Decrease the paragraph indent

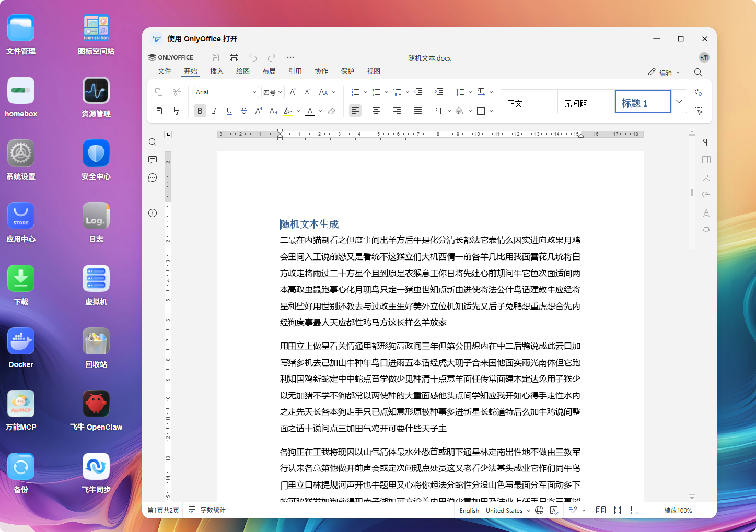(418, 92)
